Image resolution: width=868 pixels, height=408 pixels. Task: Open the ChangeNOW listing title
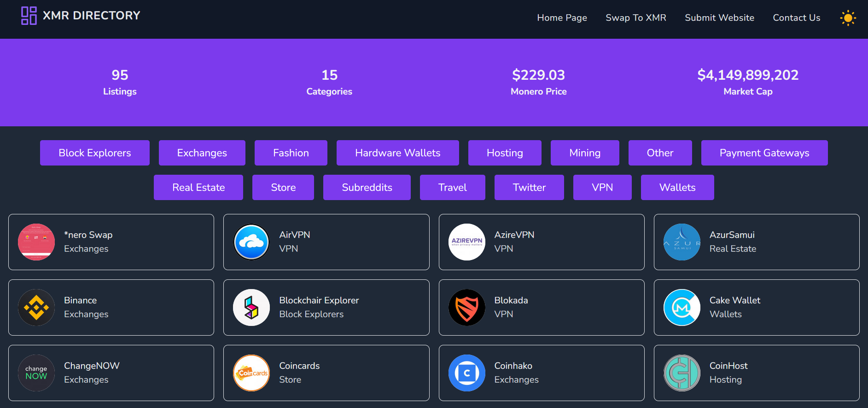[x=92, y=366]
